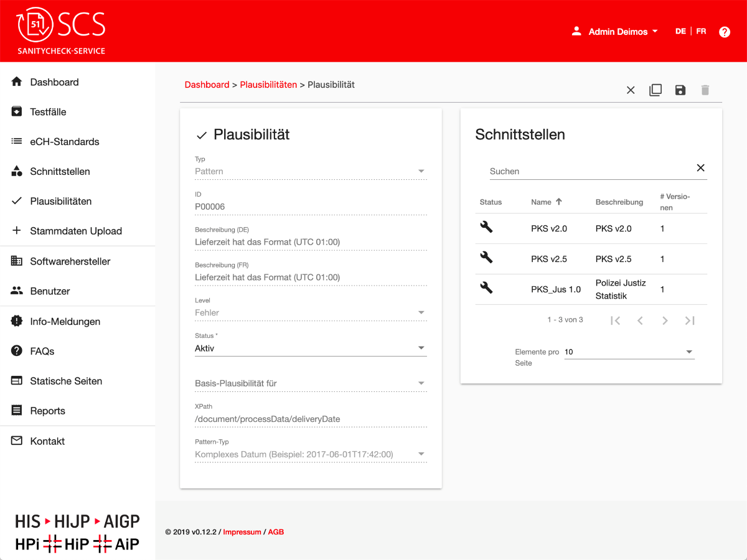747x560 pixels.
Task: Expand the Basis-Plausibilität für dropdown
Action: coord(310,383)
